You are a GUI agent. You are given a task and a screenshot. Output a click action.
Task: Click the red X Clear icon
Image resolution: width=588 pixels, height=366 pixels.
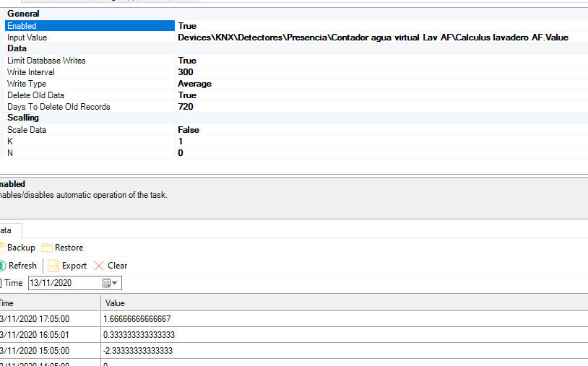click(99, 266)
